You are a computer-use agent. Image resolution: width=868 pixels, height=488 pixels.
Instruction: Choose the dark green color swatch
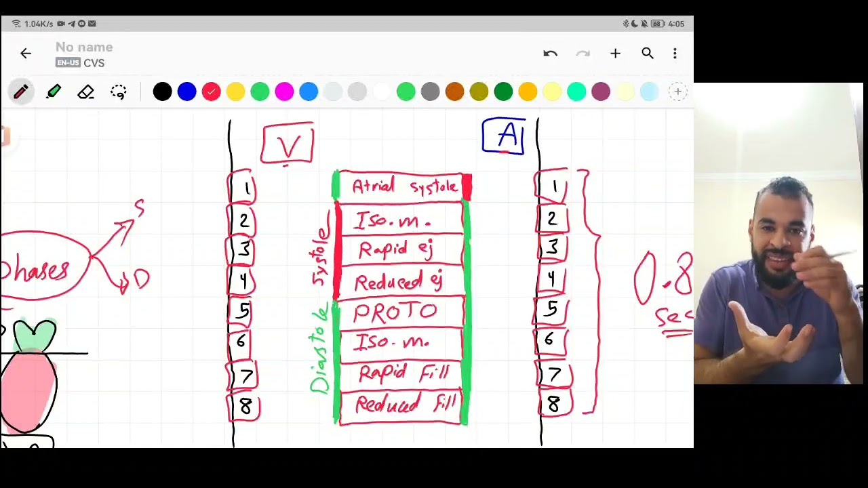pos(504,91)
